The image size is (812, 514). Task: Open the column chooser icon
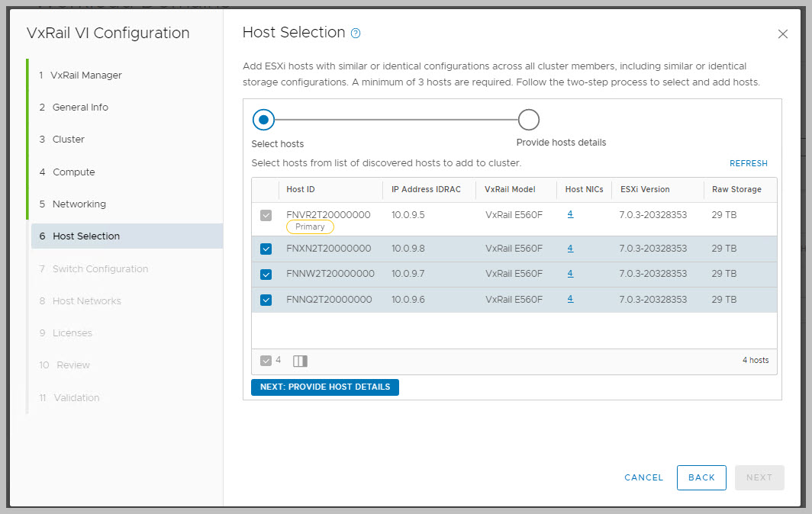300,361
